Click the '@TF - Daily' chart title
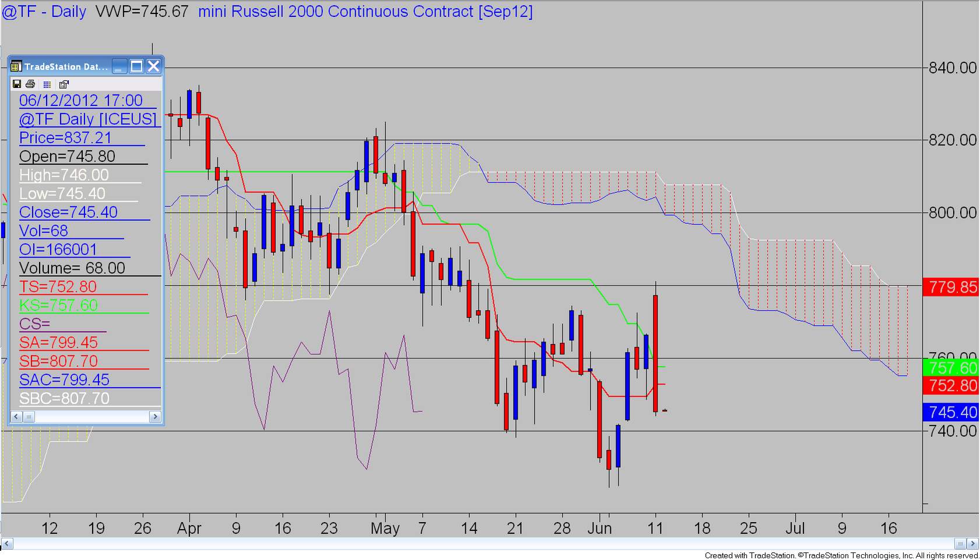Viewport: 980px width, 560px height. (x=44, y=12)
